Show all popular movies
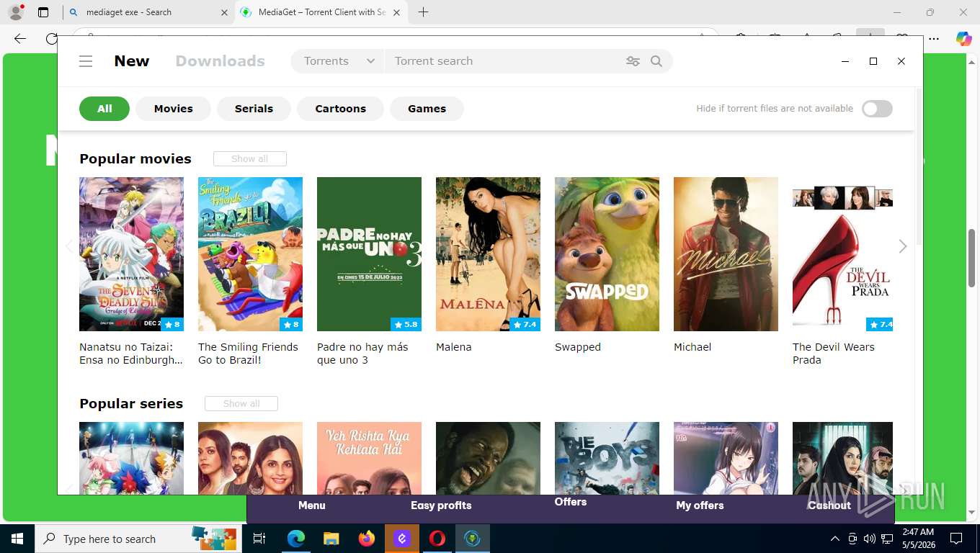 pyautogui.click(x=249, y=158)
